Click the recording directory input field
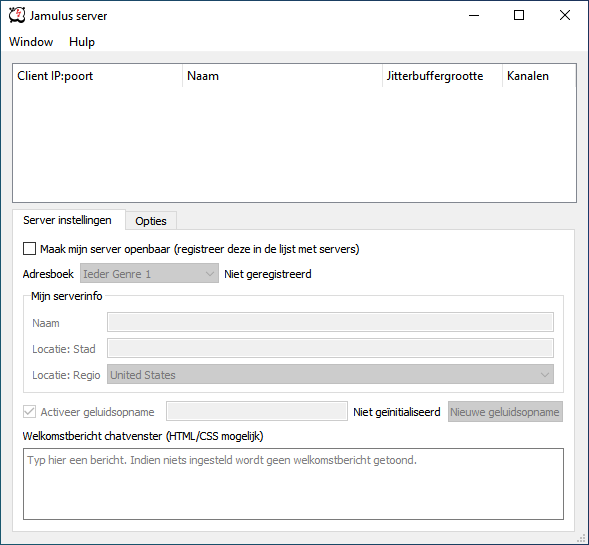 (257, 411)
